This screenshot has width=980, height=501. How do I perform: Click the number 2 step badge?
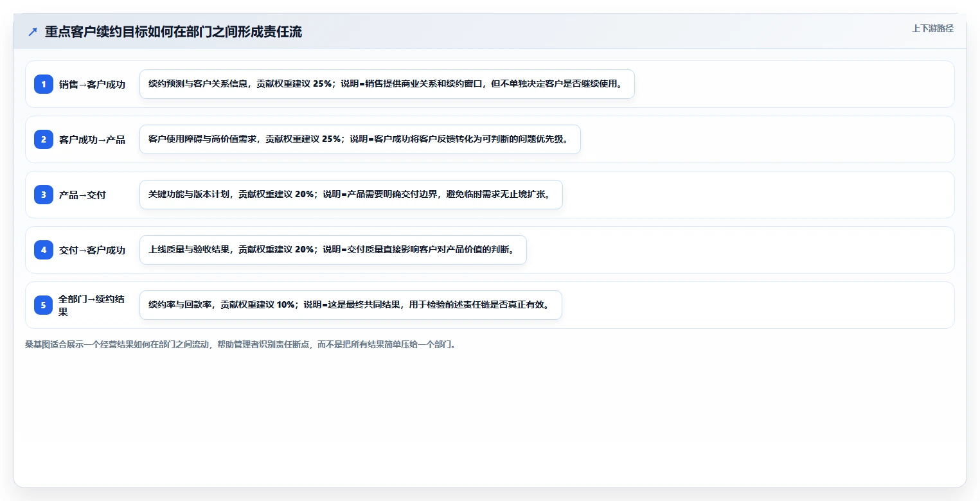click(x=44, y=139)
